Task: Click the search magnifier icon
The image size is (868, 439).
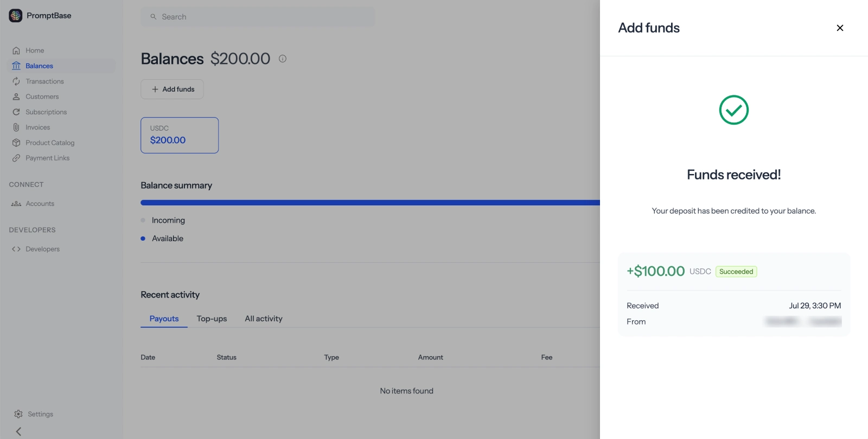Action: click(x=154, y=17)
